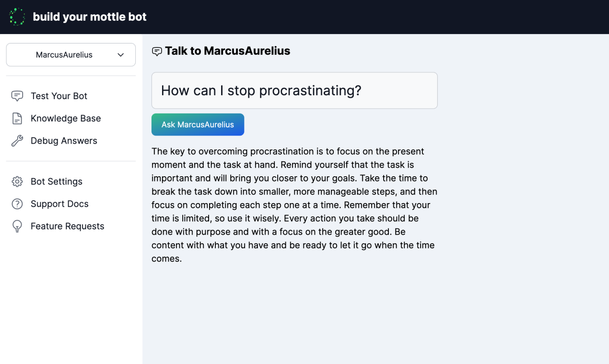Open the MarcusAurelius bot selector
609x364 pixels.
pos(71,55)
